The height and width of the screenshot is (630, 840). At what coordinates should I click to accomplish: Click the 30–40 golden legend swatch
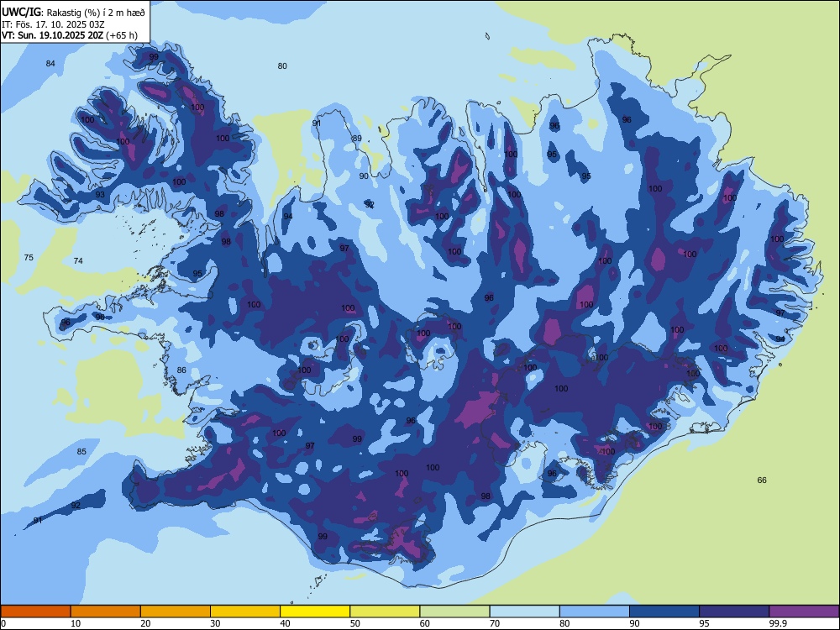pyautogui.click(x=245, y=612)
